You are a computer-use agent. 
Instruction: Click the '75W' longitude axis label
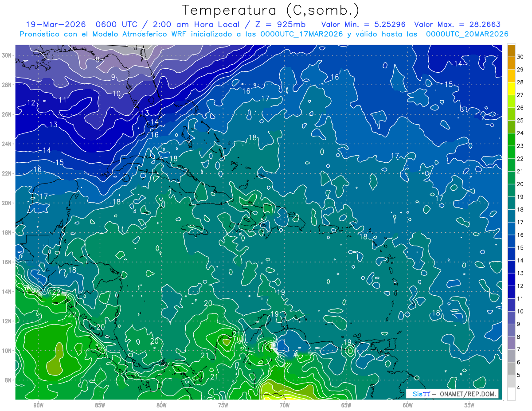coord(223,405)
